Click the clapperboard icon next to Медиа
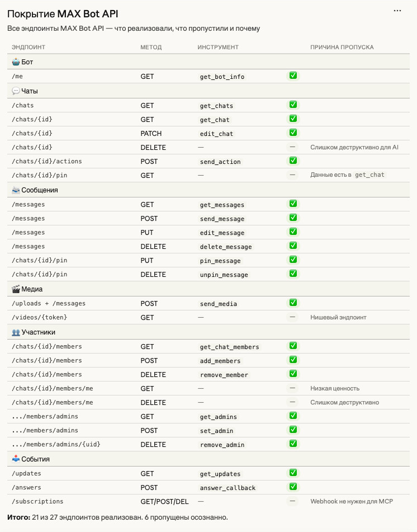 [15, 289]
